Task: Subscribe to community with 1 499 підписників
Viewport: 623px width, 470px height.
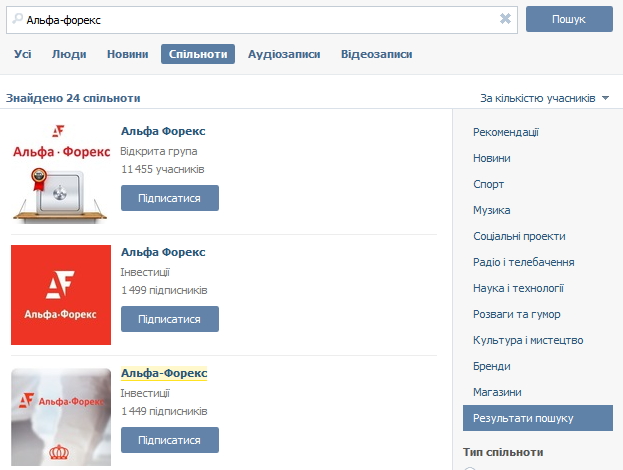Action: (x=170, y=319)
